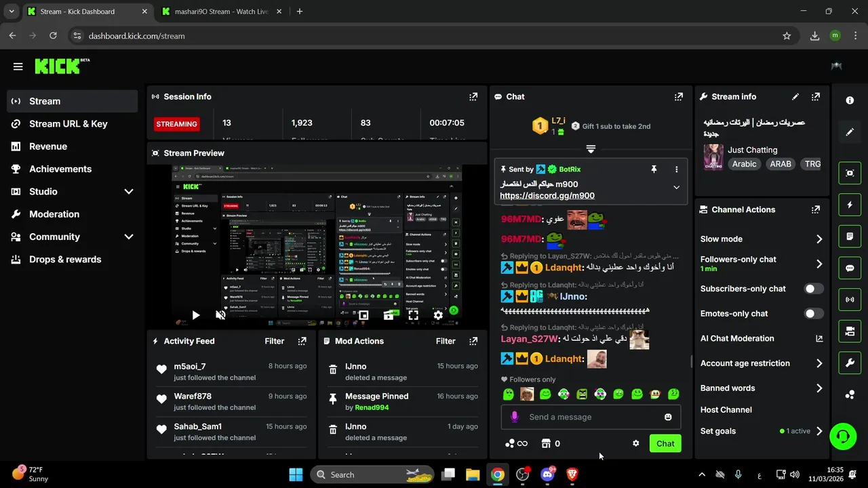Screen dimensions: 868x488
Task: Open stream preview settings gear
Action: point(438,315)
